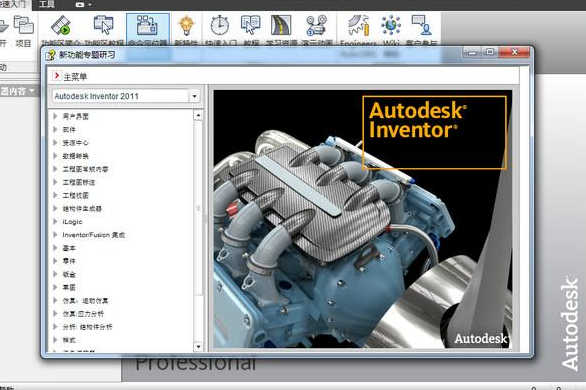Viewport: 586px width, 390px height.
Task: Select the 仿真: 运动仿真 topic
Action: tap(85, 301)
